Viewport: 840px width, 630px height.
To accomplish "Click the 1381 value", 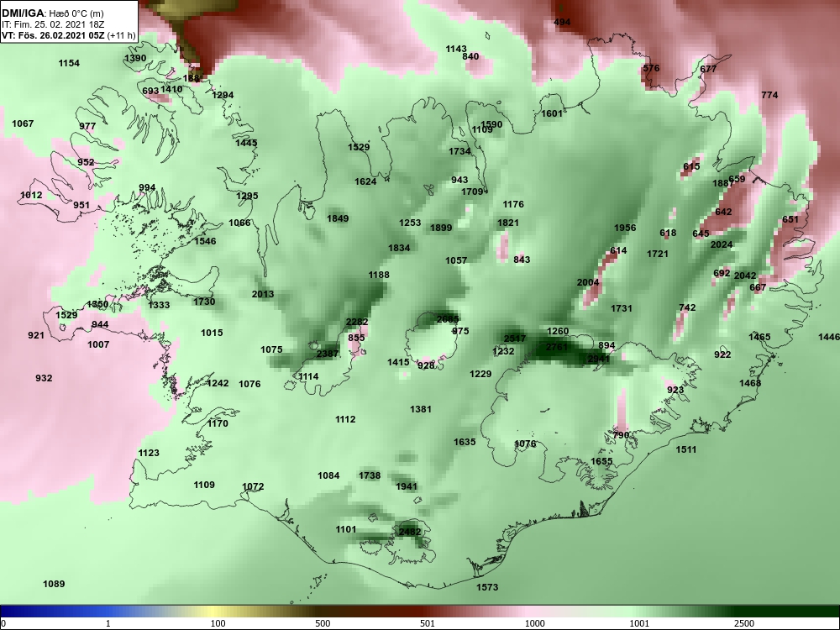I will click(x=421, y=409).
